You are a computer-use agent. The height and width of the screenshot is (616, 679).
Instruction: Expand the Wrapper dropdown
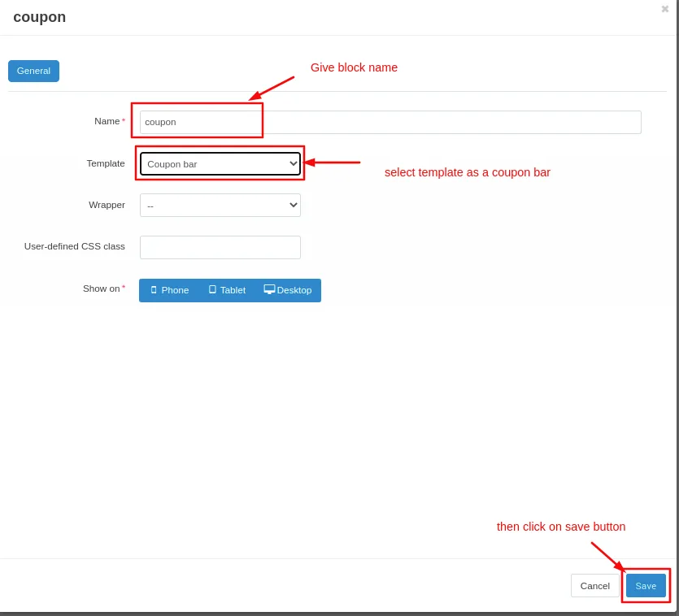point(220,205)
